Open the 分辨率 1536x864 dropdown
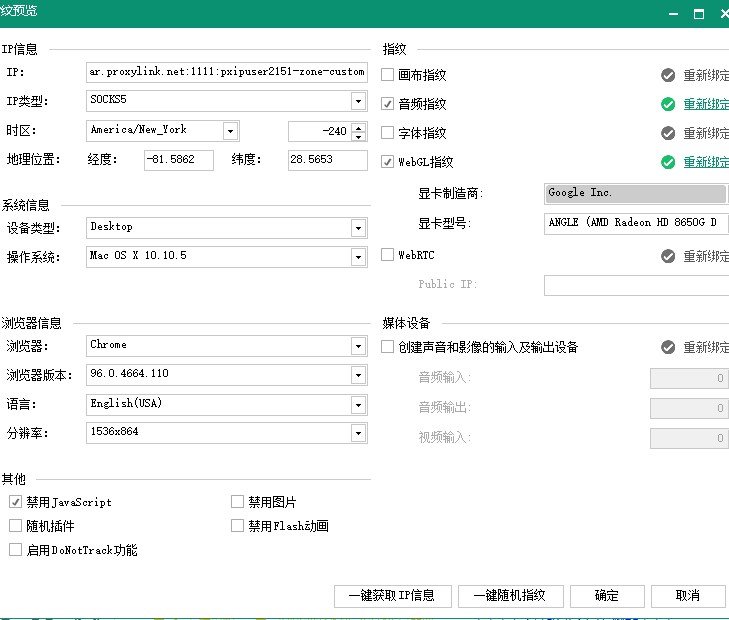 (358, 433)
